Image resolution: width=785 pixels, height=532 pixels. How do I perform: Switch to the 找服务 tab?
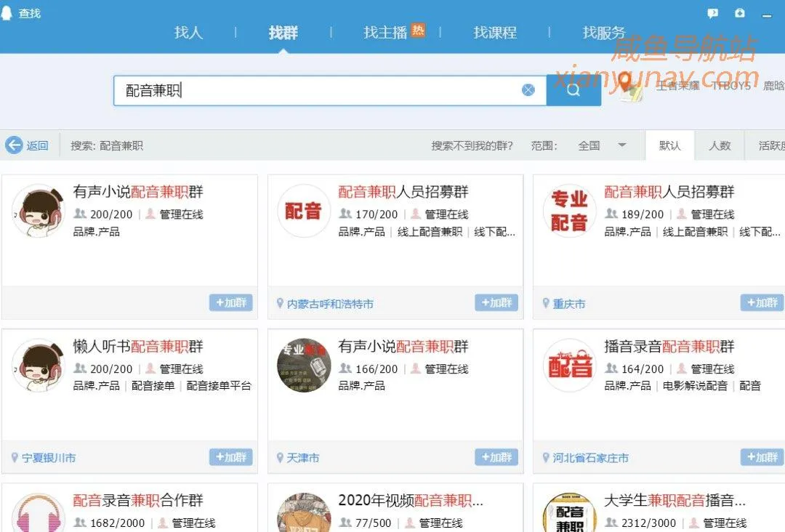(x=603, y=33)
